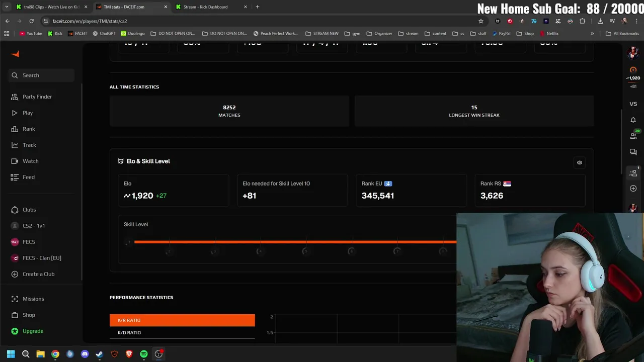The width and height of the screenshot is (644, 362).
Task: Open Spotify from the taskbar
Action: tap(144, 354)
